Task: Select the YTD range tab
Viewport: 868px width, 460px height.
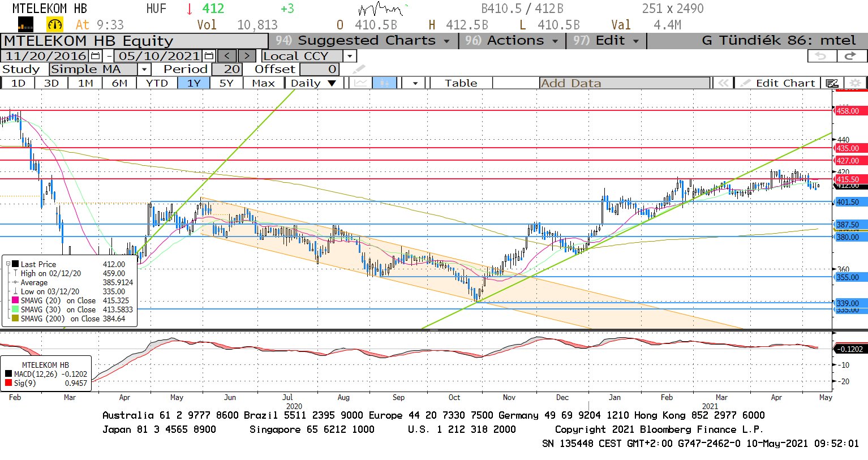Action: (x=157, y=83)
